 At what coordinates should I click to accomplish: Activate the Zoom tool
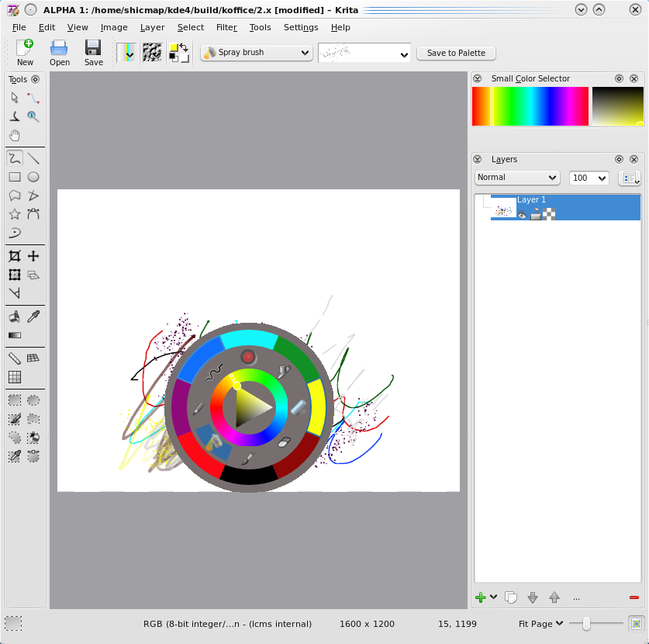33,116
